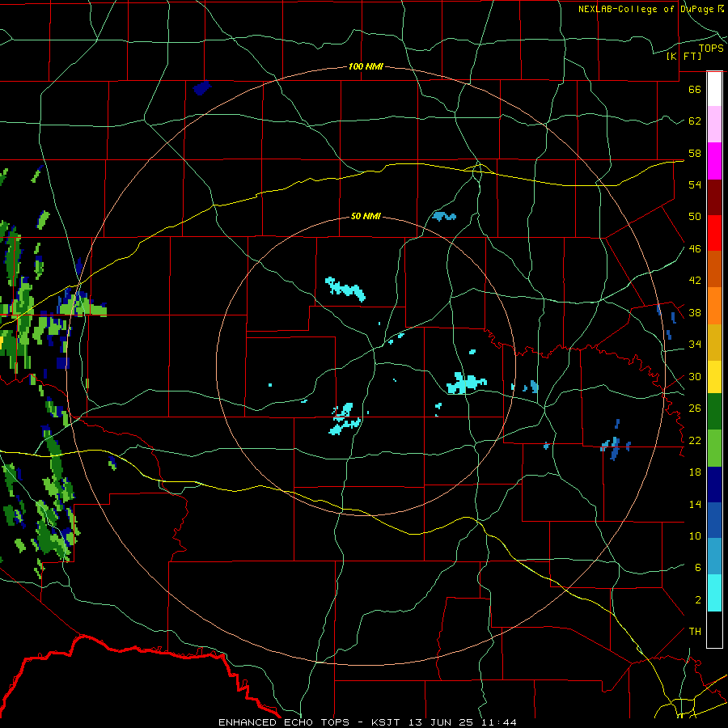Viewport: 728px width, 728px height.
Task: Click the white swatch in the tops legend
Action: point(714,89)
